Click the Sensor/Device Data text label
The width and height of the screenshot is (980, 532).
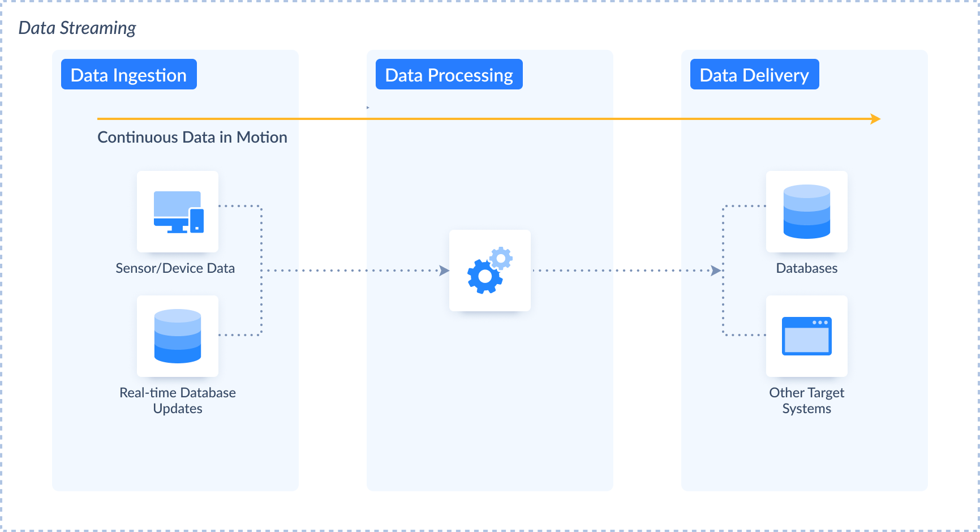(175, 268)
